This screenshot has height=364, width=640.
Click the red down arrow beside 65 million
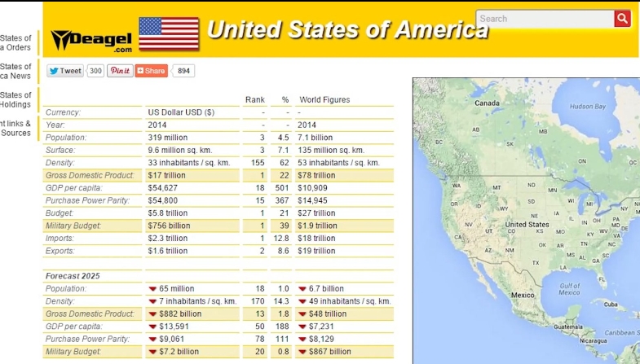point(152,288)
